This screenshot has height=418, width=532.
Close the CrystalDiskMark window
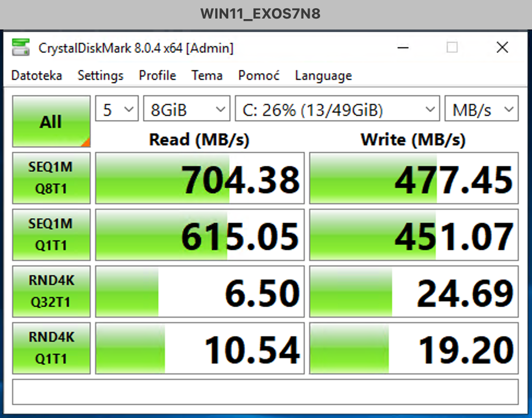[502, 47]
